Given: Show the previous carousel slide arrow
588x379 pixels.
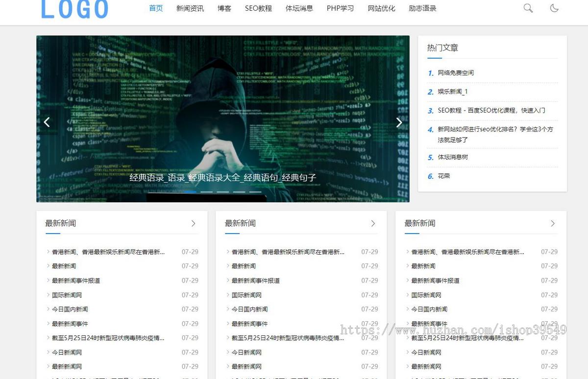Looking at the screenshot, I should [x=47, y=122].
